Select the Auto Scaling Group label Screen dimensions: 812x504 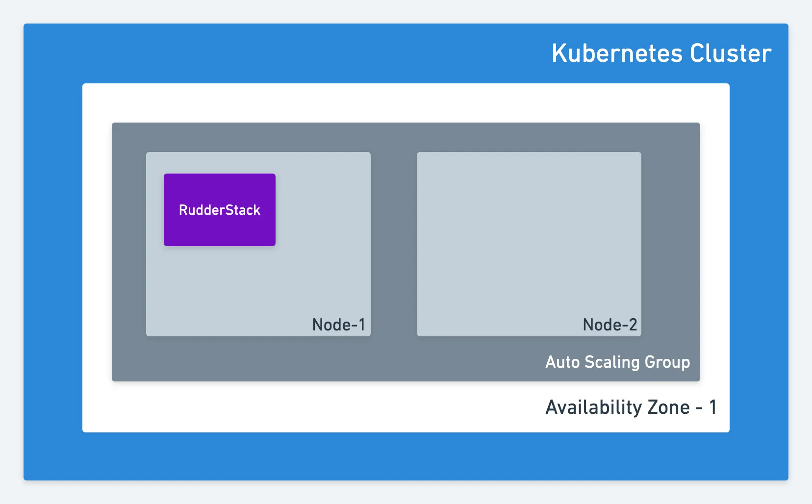tap(618, 362)
